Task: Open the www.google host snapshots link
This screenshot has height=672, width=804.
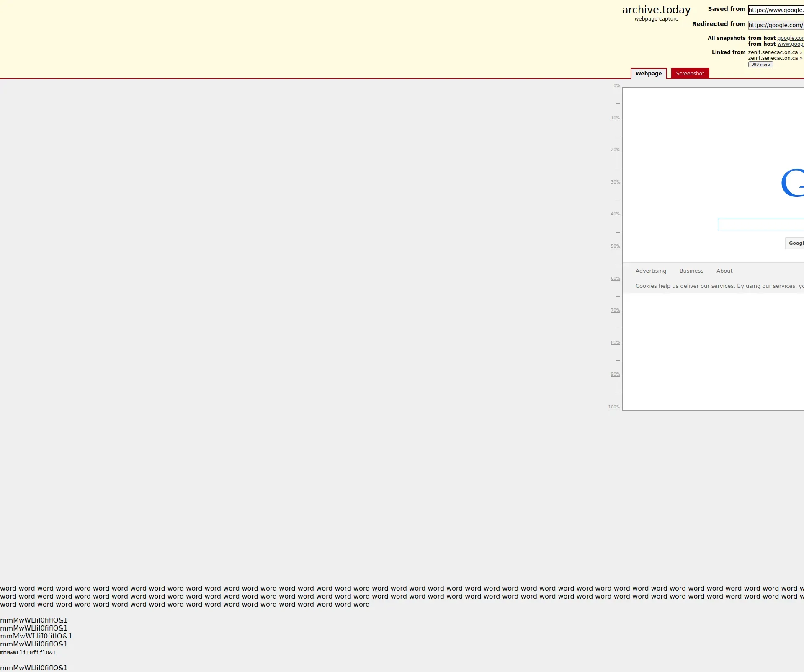Action: tap(790, 44)
